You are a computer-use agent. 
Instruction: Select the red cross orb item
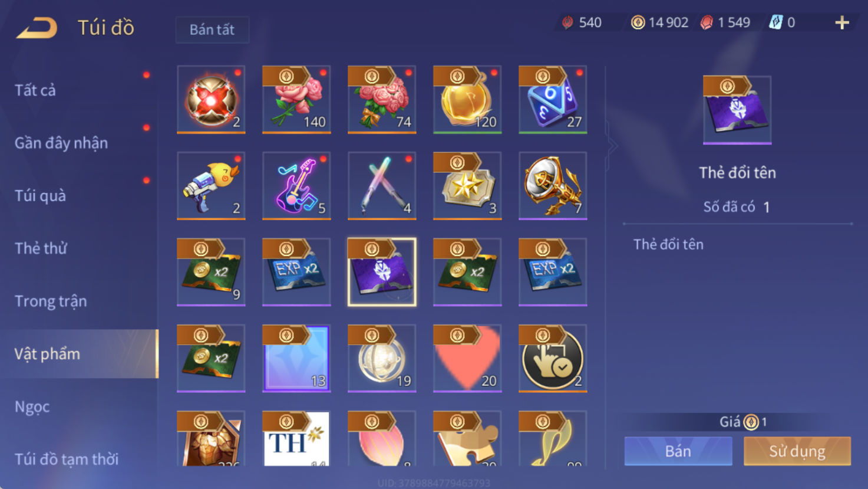click(x=211, y=99)
